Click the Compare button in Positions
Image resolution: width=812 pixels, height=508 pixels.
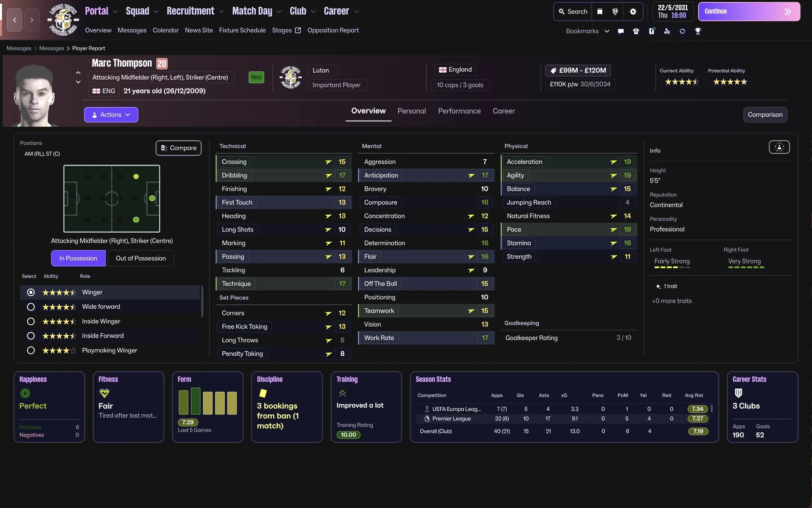pos(178,148)
